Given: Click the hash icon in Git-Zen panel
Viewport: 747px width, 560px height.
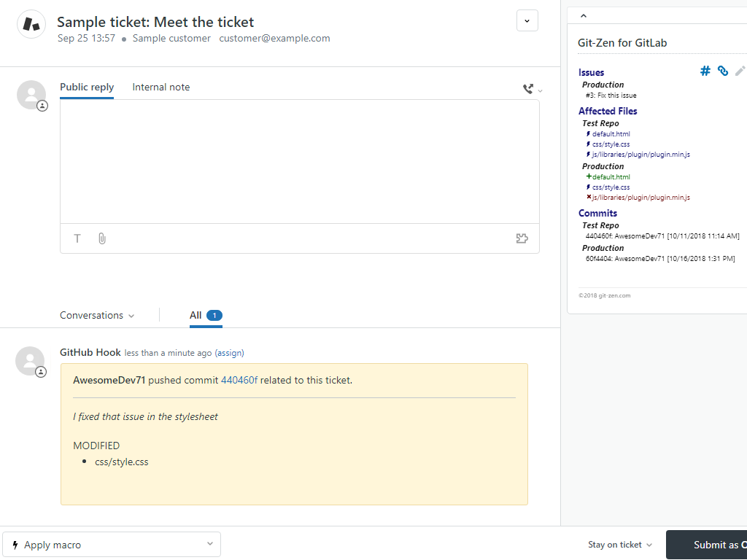Looking at the screenshot, I should click(x=705, y=71).
